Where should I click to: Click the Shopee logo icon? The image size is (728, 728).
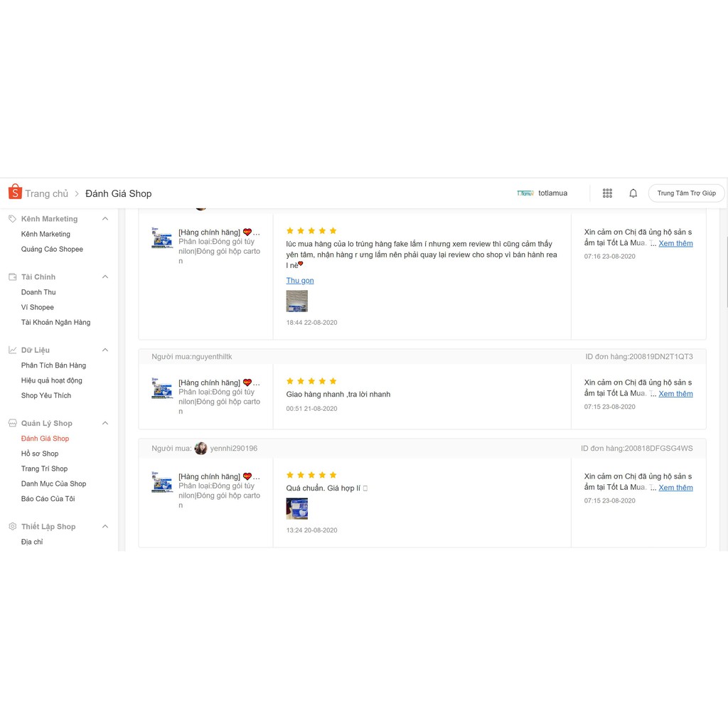(x=15, y=193)
